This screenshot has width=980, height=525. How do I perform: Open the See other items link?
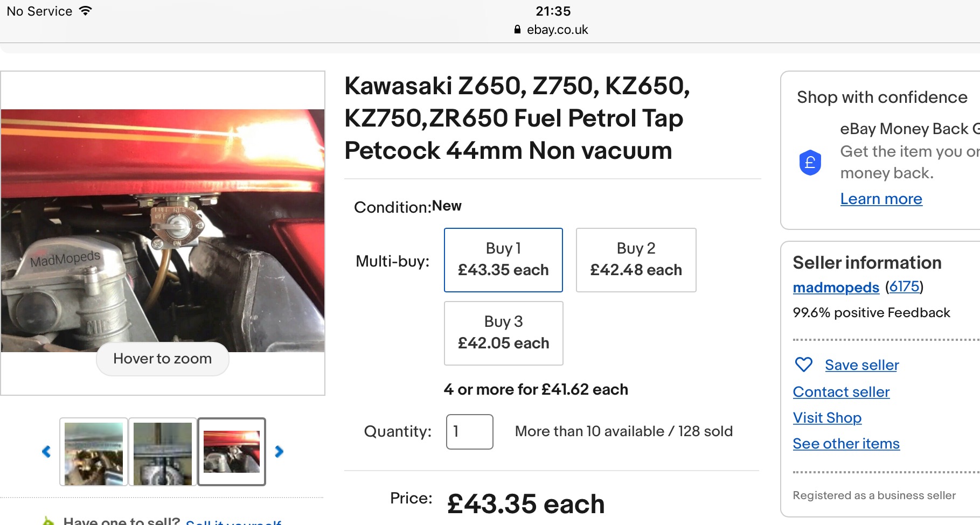pos(846,444)
